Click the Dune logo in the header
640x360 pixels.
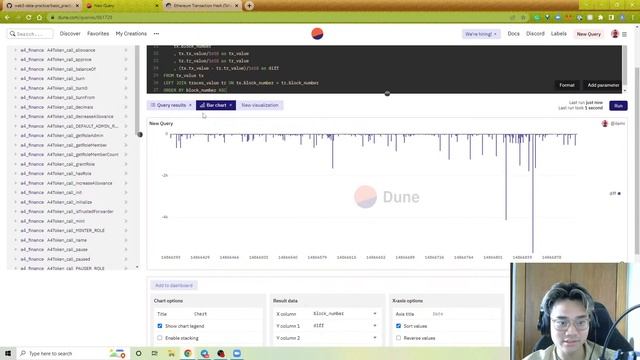coord(317,33)
